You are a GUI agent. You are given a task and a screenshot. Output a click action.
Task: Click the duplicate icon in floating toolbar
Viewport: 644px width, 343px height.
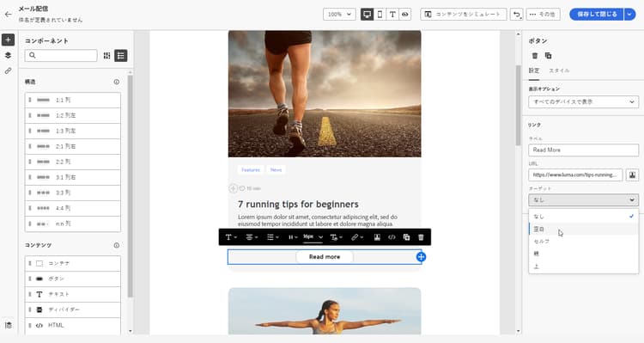tap(406, 237)
